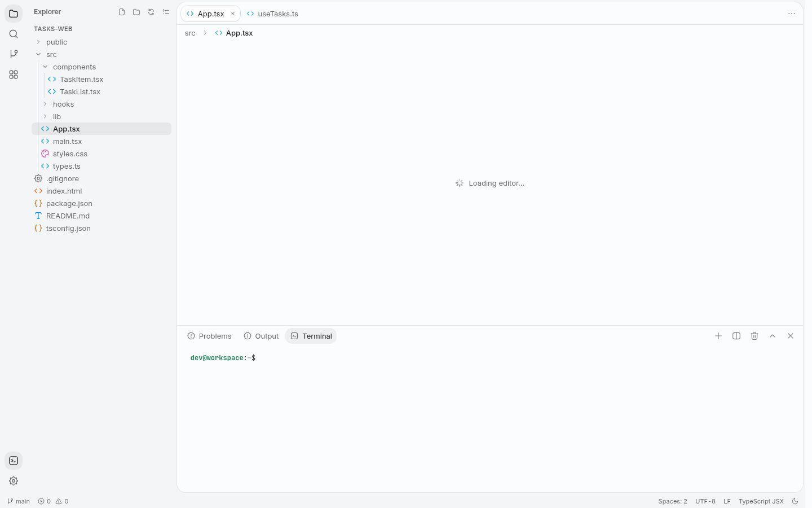Collapse the src folder
Image resolution: width=812 pixels, height=508 pixels.
click(101, 54)
